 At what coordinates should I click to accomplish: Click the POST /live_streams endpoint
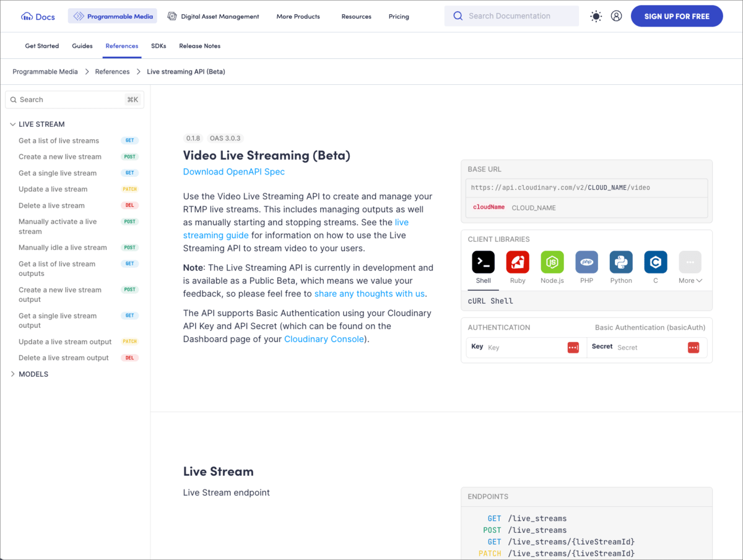tap(525, 530)
